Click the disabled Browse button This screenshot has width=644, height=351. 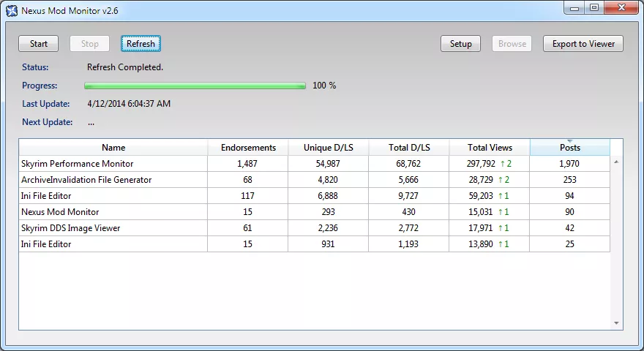[512, 44]
